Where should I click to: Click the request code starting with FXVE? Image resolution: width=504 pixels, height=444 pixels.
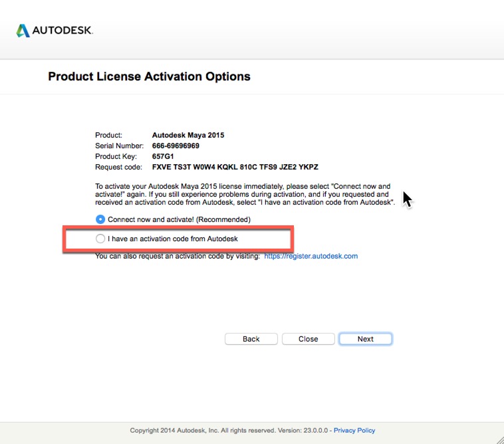point(235,167)
